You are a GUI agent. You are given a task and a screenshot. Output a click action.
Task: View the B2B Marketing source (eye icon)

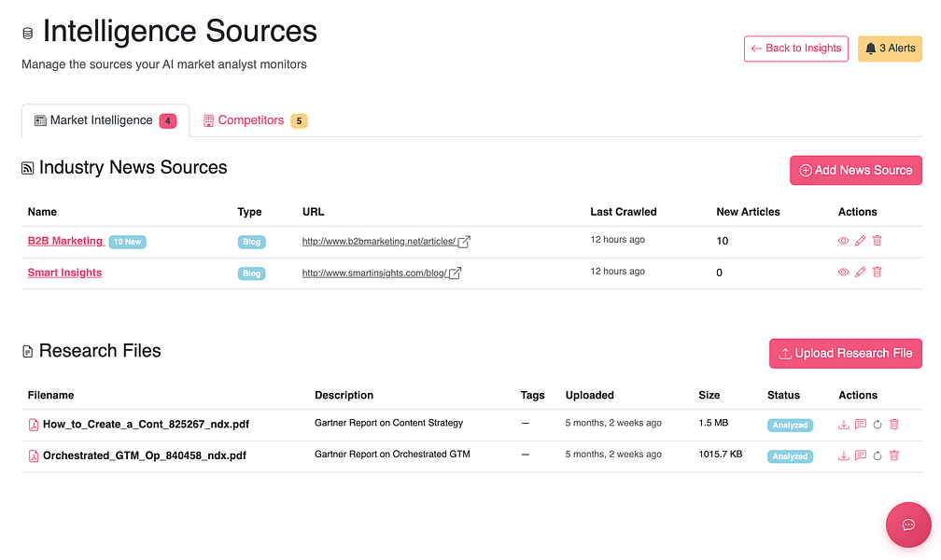coord(843,241)
